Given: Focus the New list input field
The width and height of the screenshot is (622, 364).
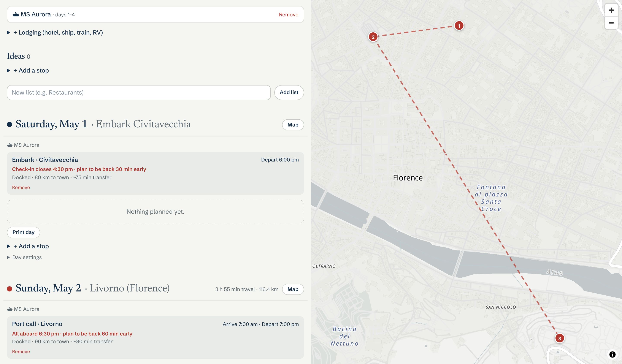Looking at the screenshot, I should 139,93.
